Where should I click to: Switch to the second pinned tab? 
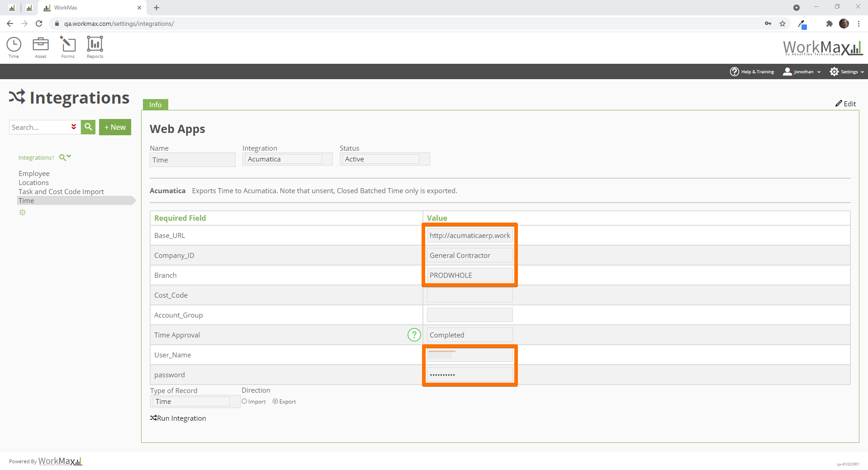29,8
